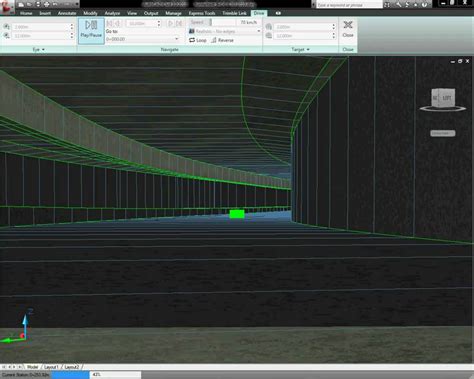Expand the Eye panel

tap(39, 49)
